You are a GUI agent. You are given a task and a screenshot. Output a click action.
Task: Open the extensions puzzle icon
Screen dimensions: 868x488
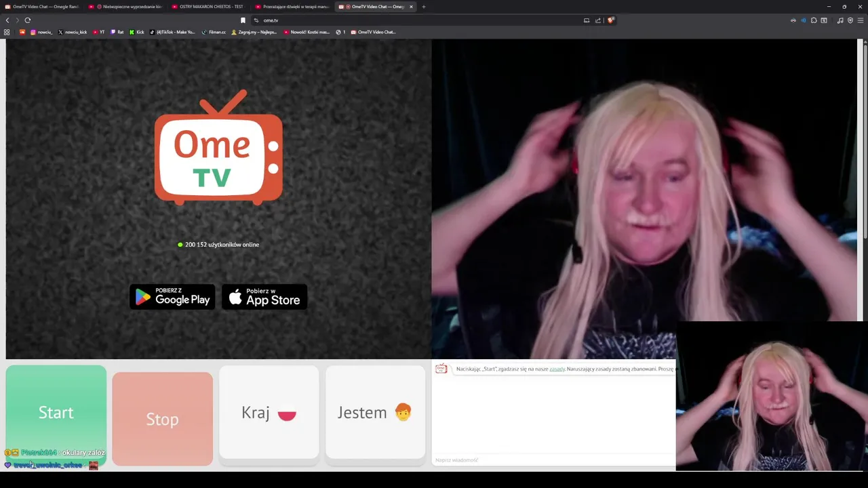click(814, 20)
